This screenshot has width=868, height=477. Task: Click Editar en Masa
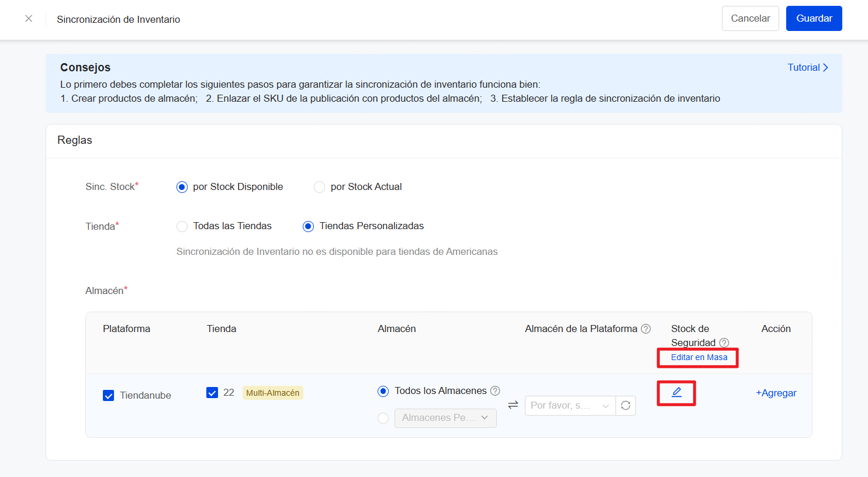[x=697, y=357]
